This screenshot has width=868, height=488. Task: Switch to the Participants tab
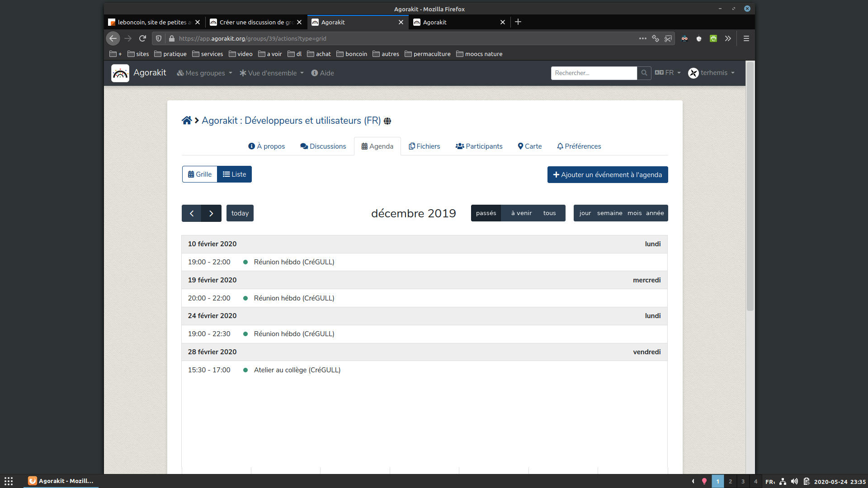click(x=479, y=146)
